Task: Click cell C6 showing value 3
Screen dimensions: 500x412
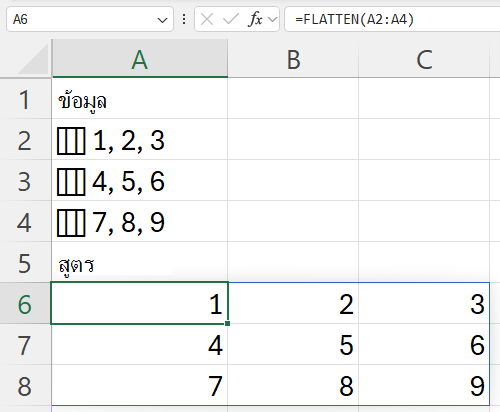Action: pyautogui.click(x=424, y=304)
